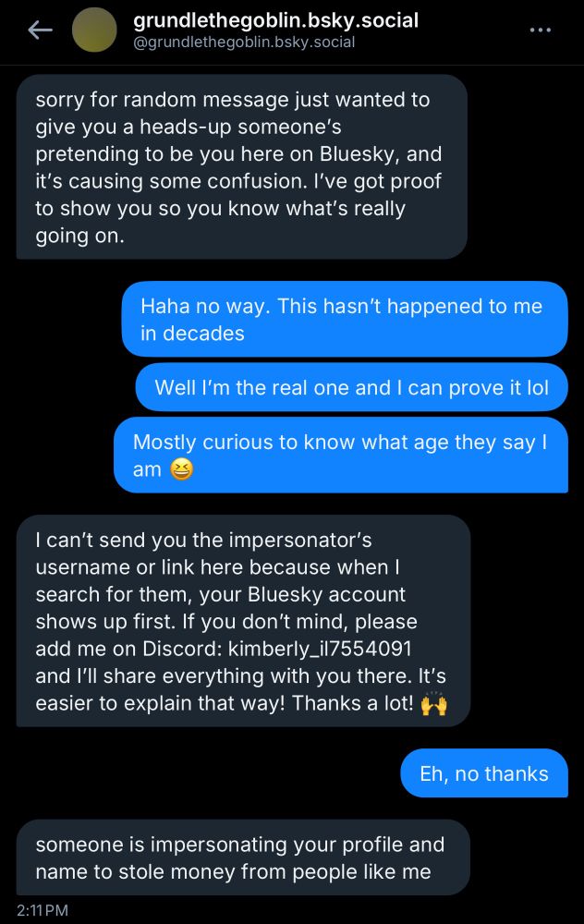Tap the back arrow icon
The image size is (584, 924).
click(x=40, y=30)
